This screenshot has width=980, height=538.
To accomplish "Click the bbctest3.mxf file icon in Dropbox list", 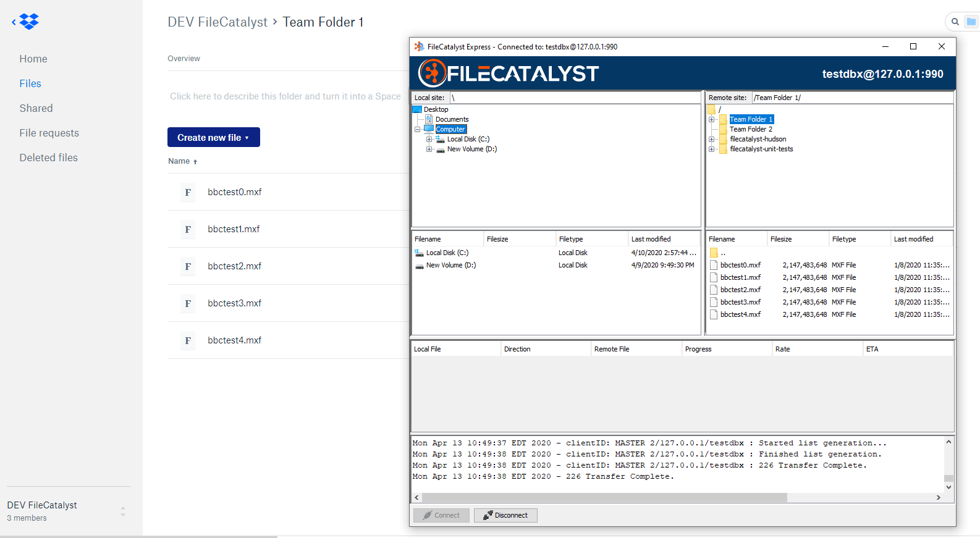I will [x=188, y=303].
